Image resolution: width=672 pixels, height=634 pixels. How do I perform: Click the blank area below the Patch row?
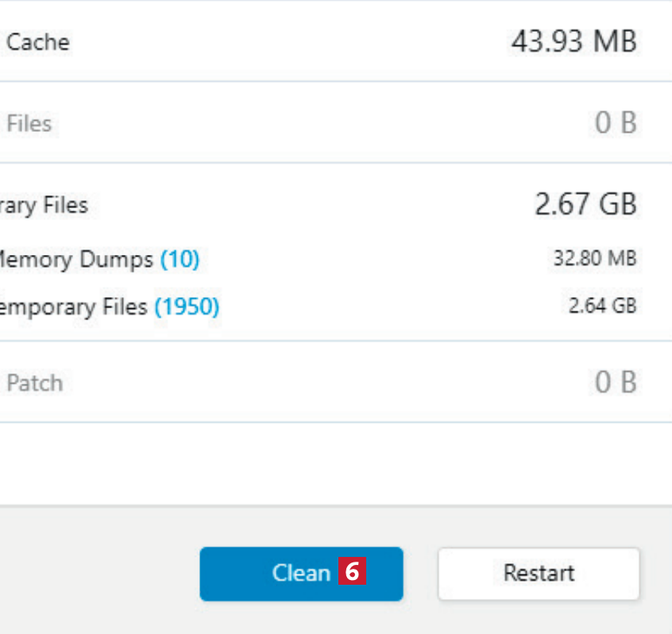click(x=334, y=465)
